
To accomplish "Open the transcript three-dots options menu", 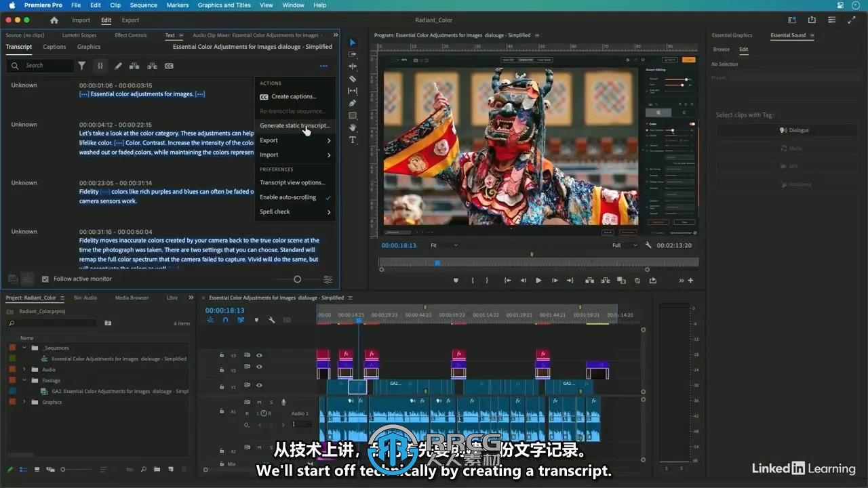I will point(323,66).
